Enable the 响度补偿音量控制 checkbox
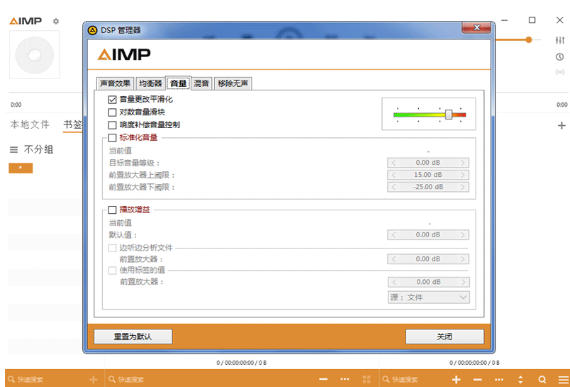 [112, 125]
